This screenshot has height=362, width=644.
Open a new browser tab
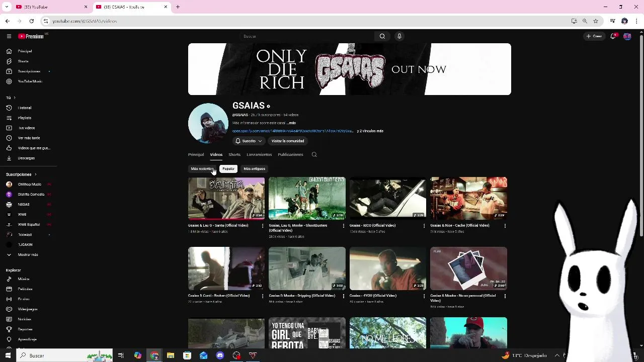[x=178, y=7]
